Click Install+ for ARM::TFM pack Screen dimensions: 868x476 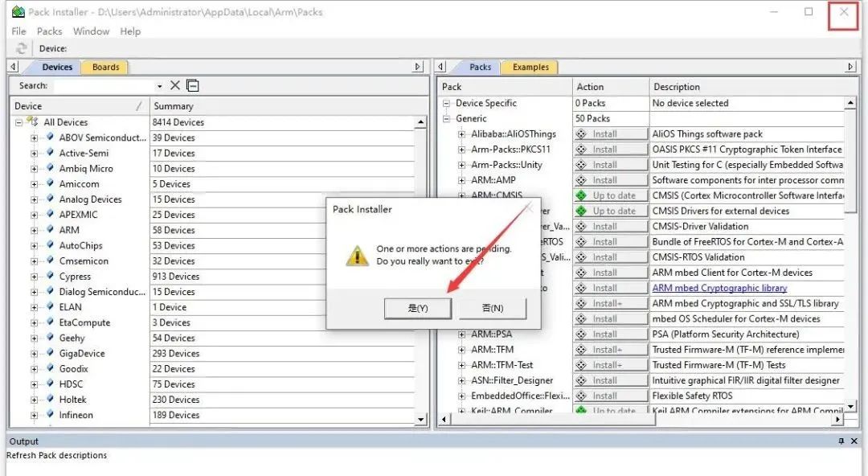point(611,350)
